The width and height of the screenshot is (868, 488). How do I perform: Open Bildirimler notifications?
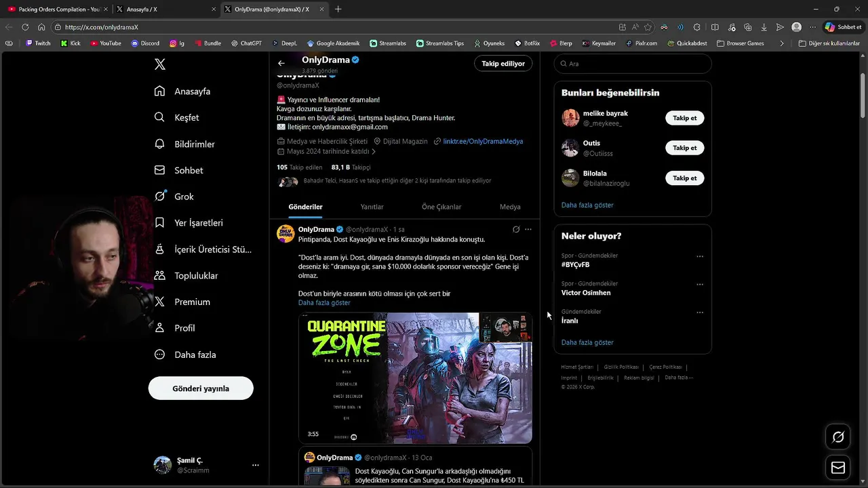coord(184,144)
